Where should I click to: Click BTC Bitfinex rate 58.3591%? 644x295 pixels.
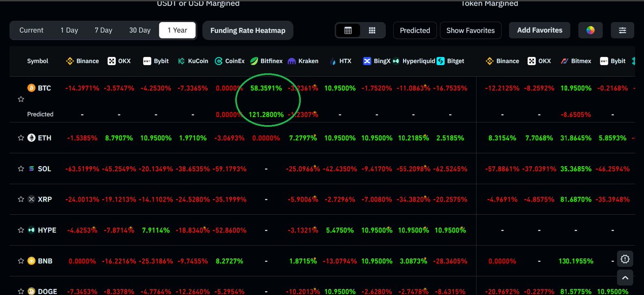click(266, 88)
